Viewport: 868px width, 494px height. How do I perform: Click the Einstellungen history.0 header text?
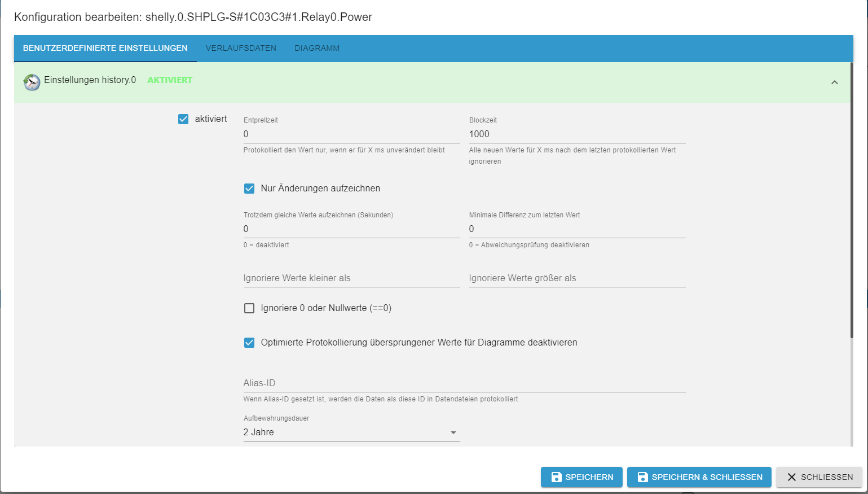90,80
